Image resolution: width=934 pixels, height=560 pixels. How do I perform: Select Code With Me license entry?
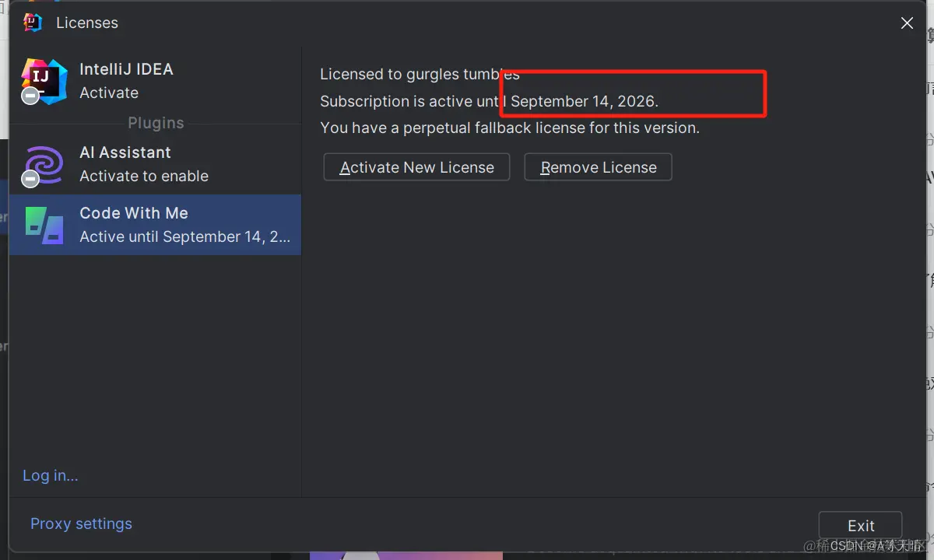tap(155, 225)
